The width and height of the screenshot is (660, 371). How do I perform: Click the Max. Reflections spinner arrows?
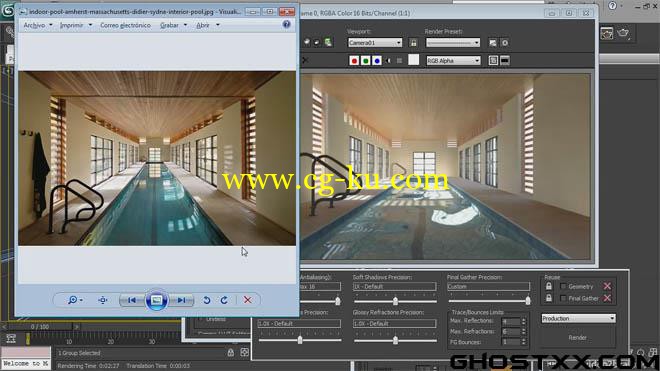524,322
